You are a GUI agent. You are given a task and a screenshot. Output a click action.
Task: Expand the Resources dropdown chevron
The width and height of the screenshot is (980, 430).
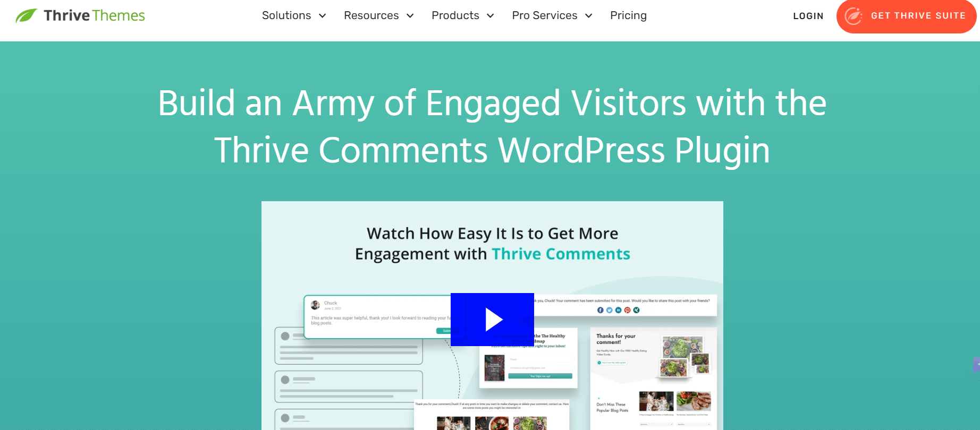coord(410,16)
